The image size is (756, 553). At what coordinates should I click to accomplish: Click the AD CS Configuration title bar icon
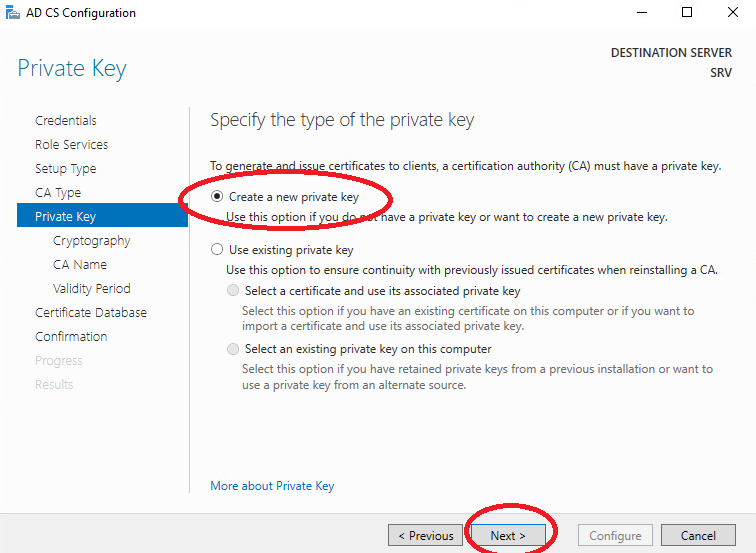pos(13,13)
